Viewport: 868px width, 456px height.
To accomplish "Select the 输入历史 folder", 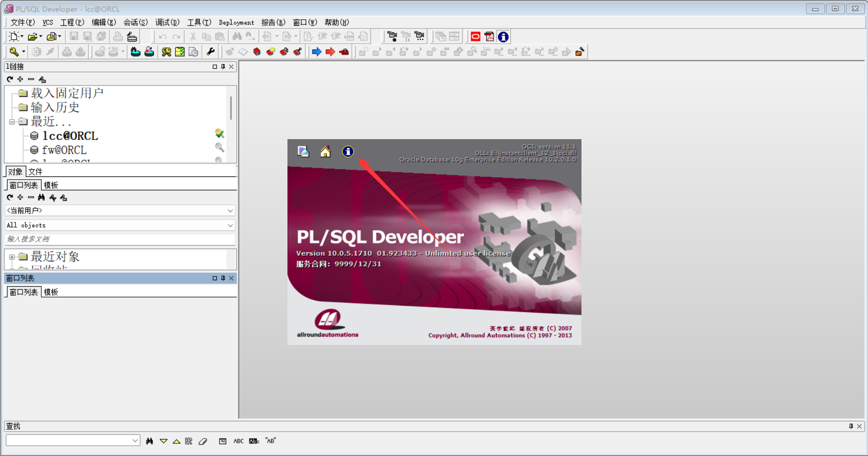I will tap(55, 107).
